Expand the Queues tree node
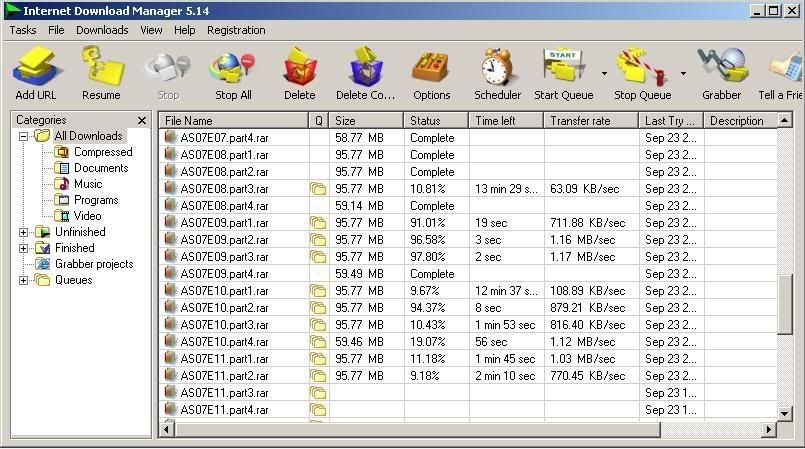The width and height of the screenshot is (805, 449). (24, 280)
